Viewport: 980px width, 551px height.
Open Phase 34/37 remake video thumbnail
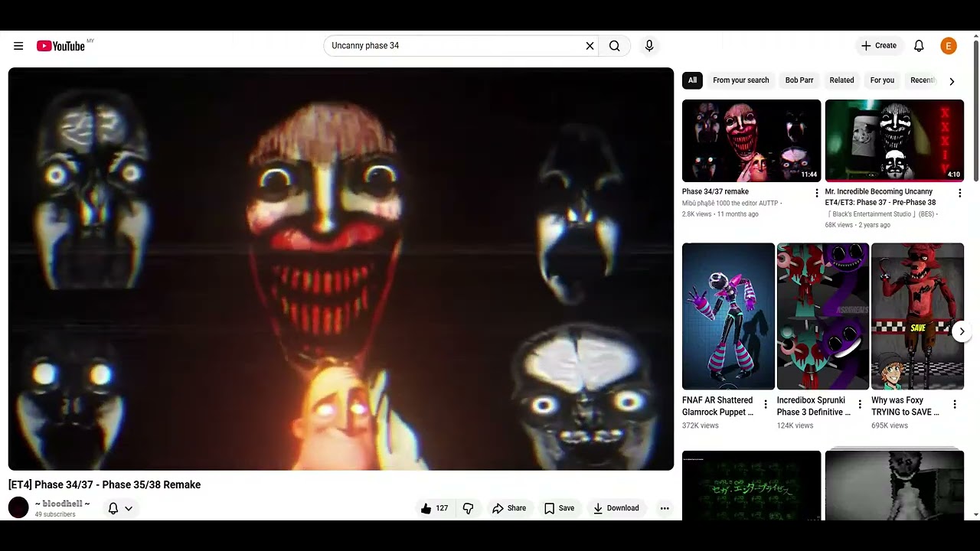(751, 141)
